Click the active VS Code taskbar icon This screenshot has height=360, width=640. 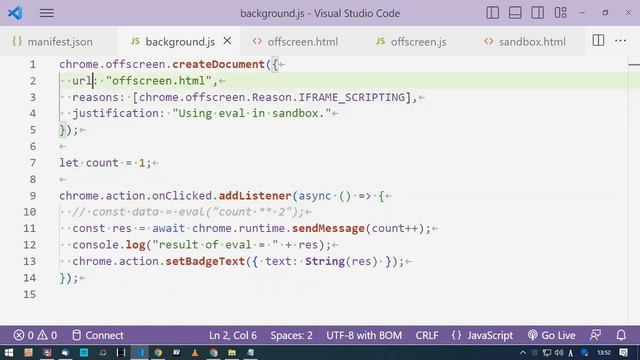tap(140, 353)
